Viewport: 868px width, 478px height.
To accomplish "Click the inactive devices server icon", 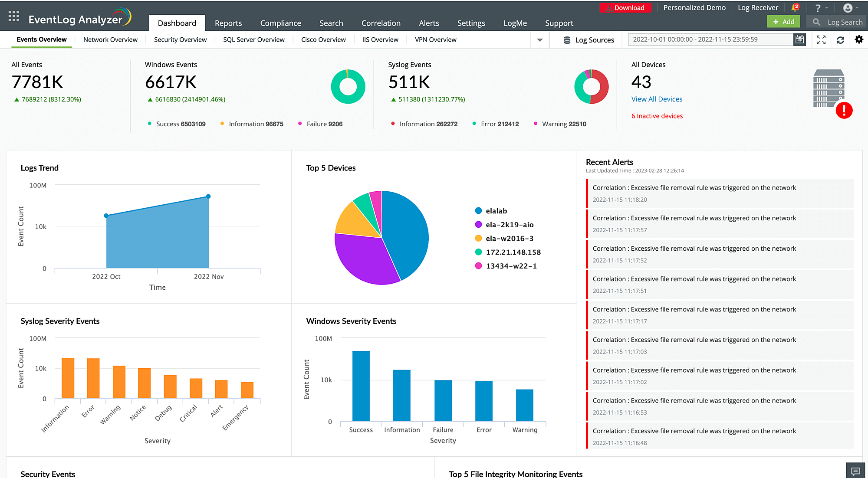I will [829, 89].
